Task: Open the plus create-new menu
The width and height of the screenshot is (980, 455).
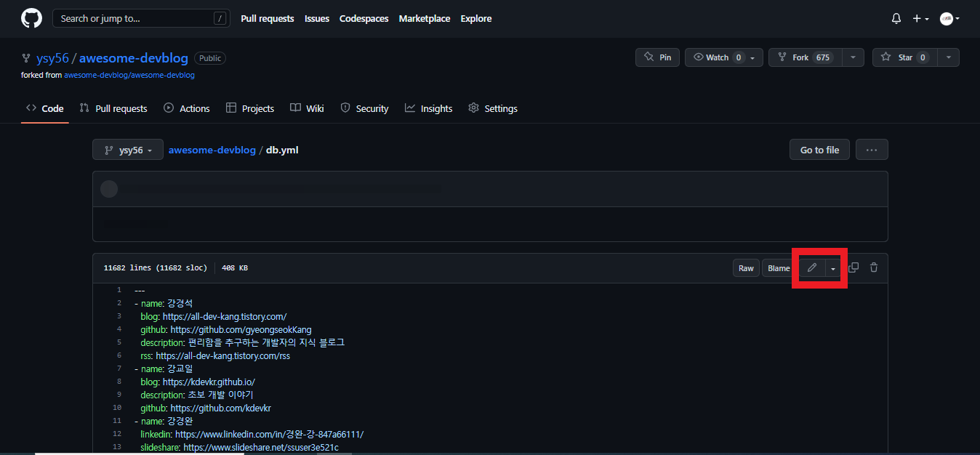Action: coord(920,19)
